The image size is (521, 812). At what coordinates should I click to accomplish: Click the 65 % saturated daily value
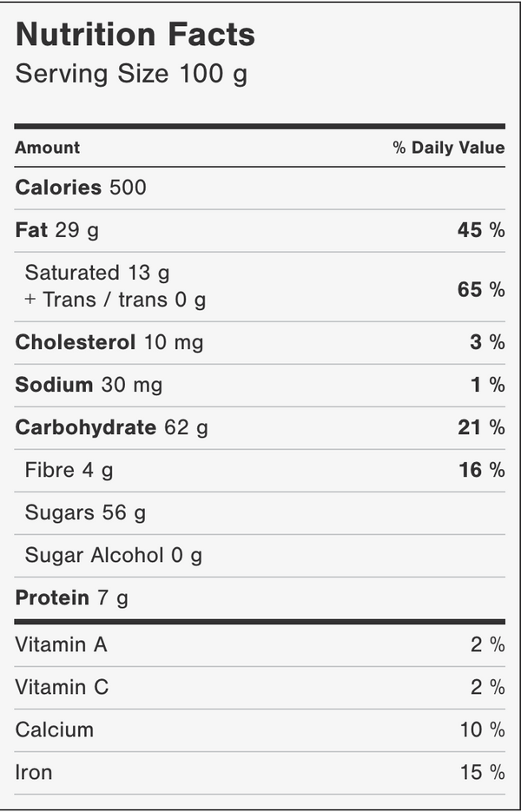pos(481,289)
